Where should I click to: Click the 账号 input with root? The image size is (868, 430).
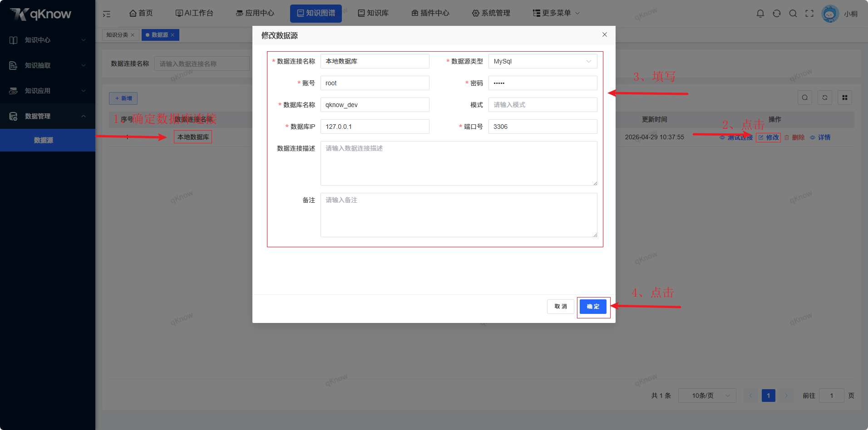click(x=375, y=83)
